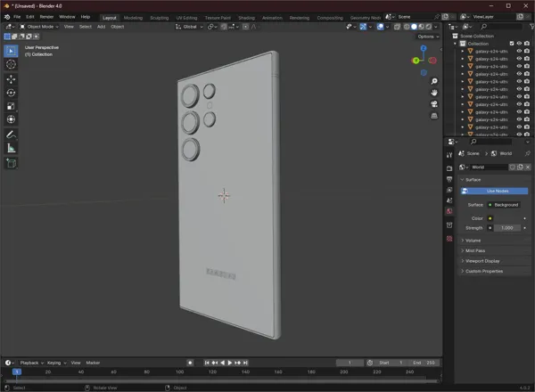The height and width of the screenshot is (392, 535).
Task: Open the Object Mode dropdown
Action: (x=39, y=27)
